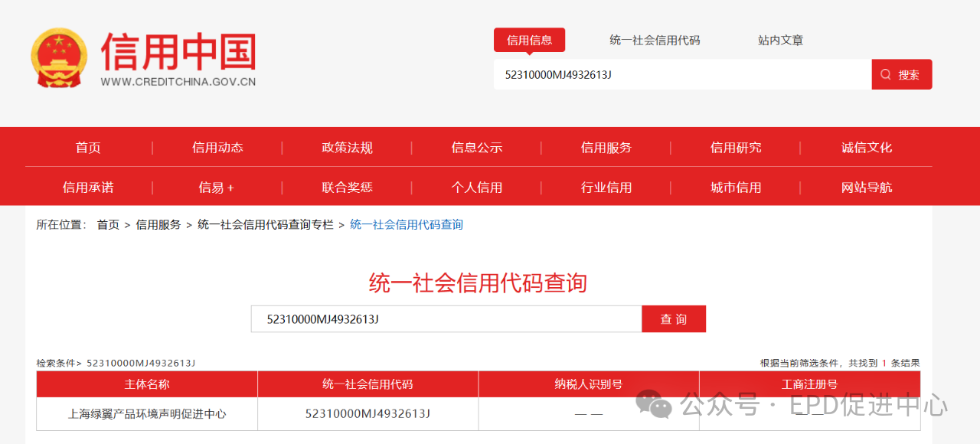Open the 网站导航 navigation item
Image resolution: width=980 pixels, height=444 pixels.
(x=867, y=188)
